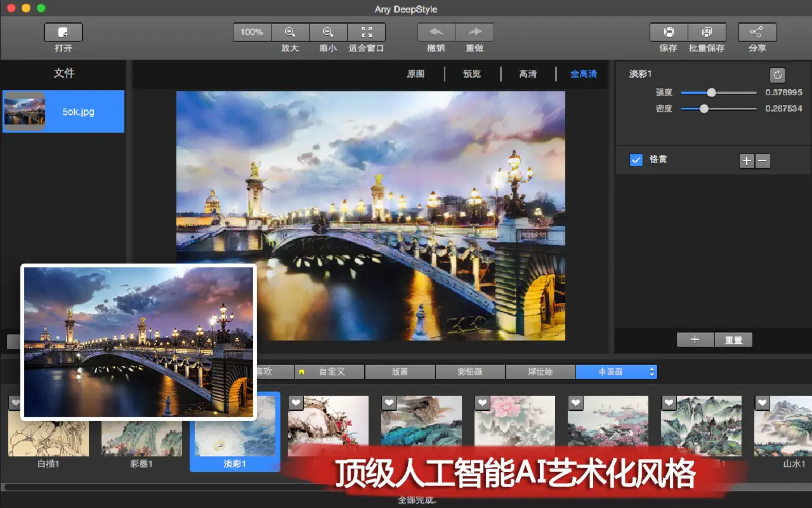Redo last action with 重做
812x508 pixels.
[x=474, y=32]
